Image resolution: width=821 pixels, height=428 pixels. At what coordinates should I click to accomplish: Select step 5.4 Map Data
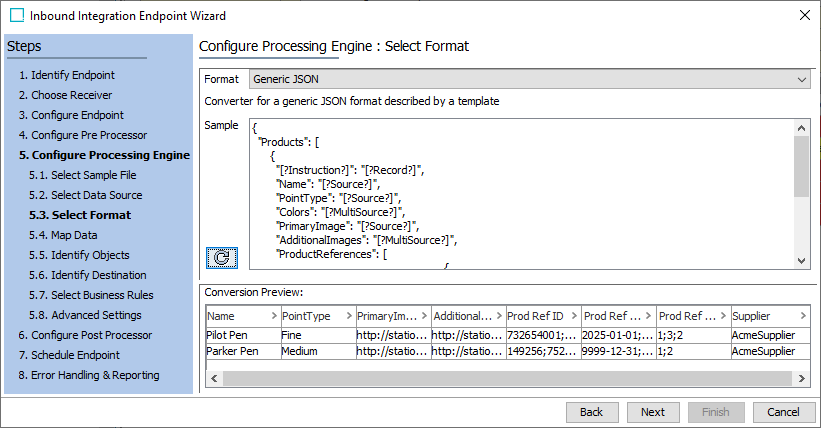pyautogui.click(x=63, y=235)
